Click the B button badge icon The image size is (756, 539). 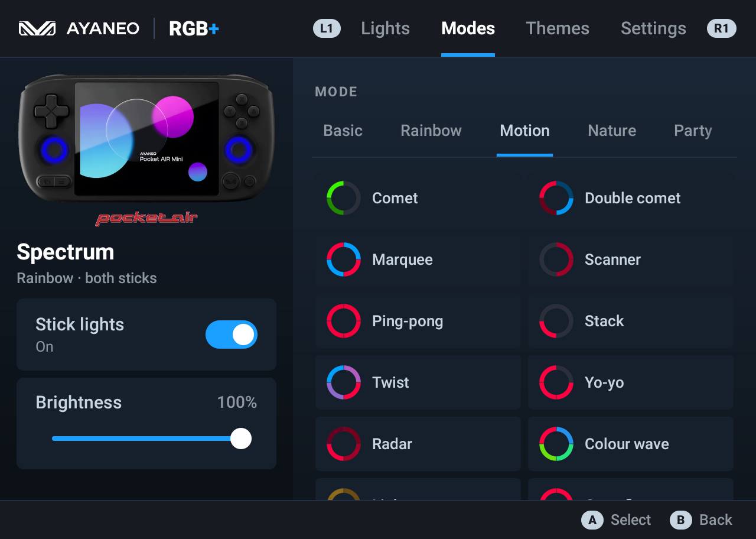point(680,520)
